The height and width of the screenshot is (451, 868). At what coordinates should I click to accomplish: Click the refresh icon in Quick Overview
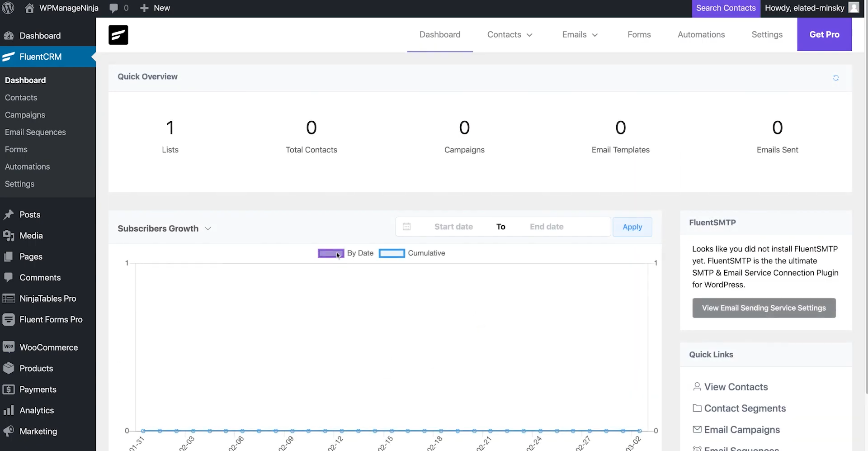[x=836, y=77]
